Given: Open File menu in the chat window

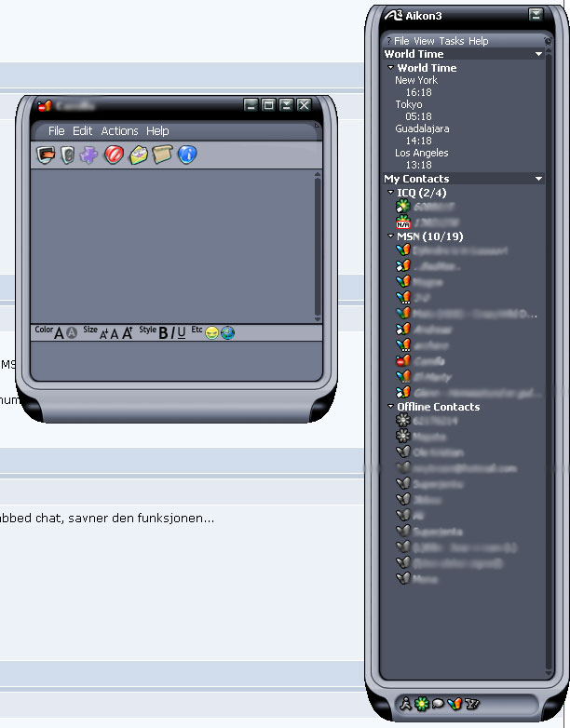Looking at the screenshot, I should [x=56, y=131].
